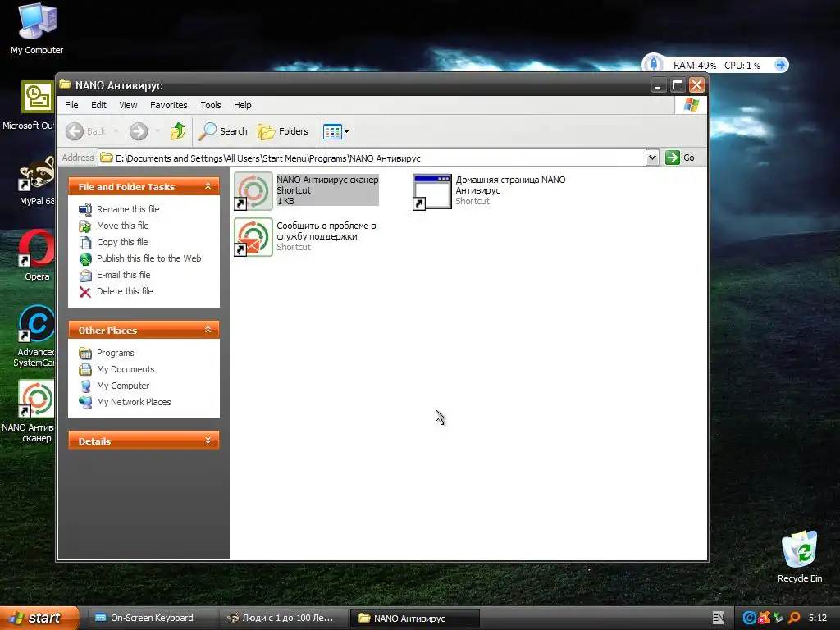Click orange magnifier tray icon

tap(794, 618)
